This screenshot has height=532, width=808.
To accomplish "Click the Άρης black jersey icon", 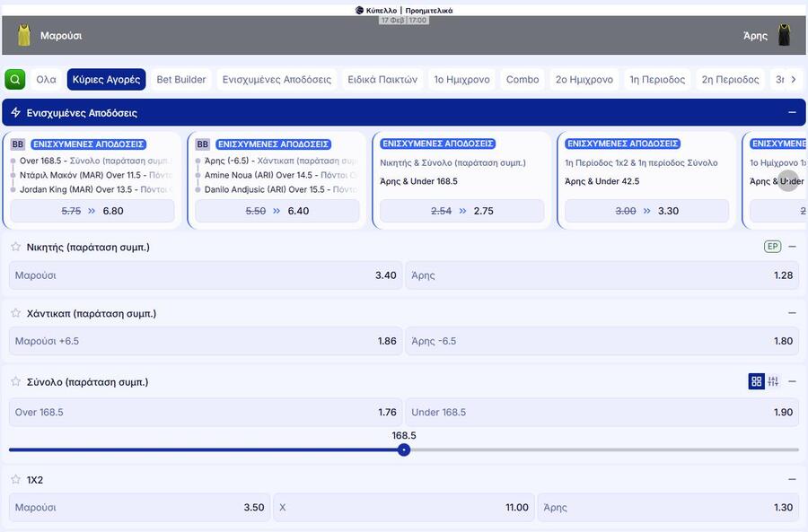I will click(x=784, y=35).
